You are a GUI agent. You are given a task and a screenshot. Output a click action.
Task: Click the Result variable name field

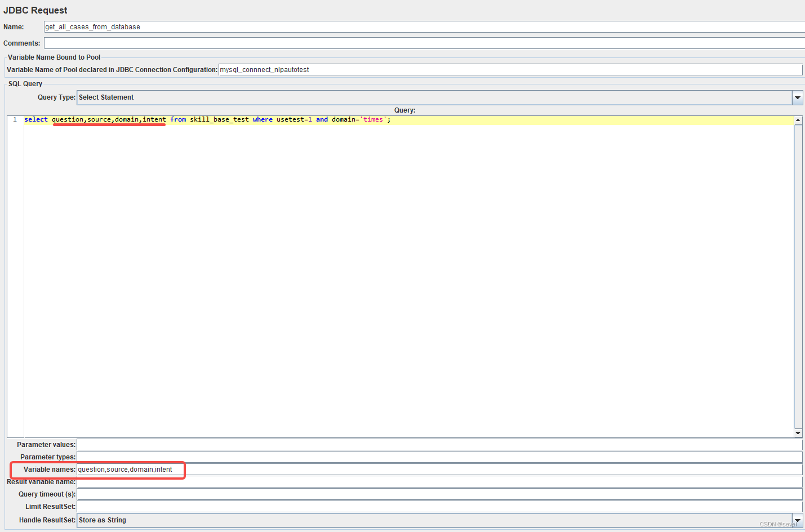click(x=338, y=482)
